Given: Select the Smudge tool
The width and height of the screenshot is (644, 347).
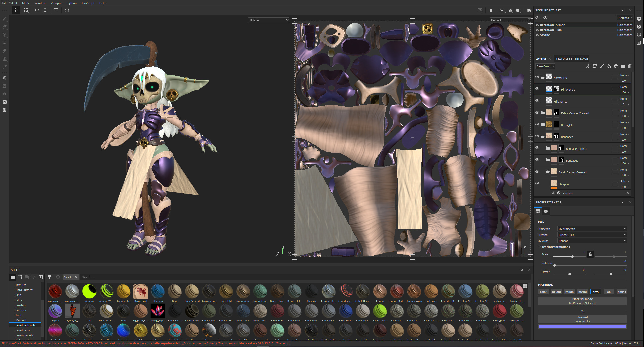Looking at the screenshot, I should 5,51.
